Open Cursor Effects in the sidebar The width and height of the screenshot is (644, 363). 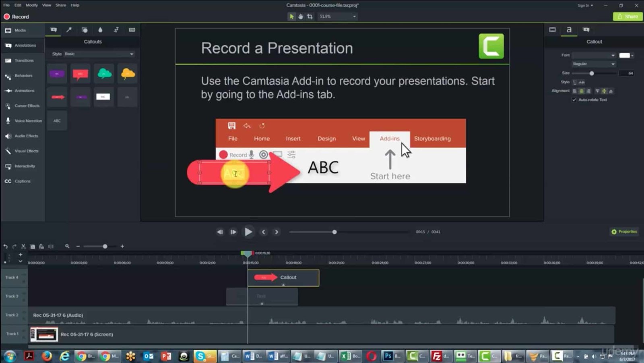22,106
